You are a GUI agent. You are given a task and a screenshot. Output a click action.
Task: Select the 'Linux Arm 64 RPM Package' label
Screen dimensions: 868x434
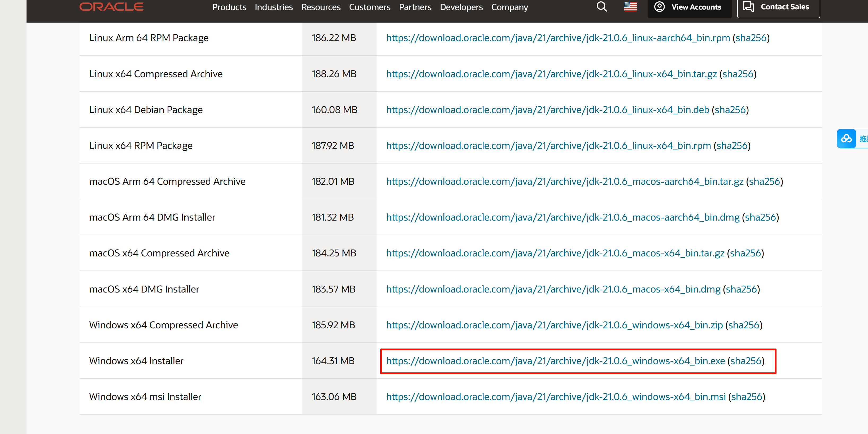click(149, 38)
